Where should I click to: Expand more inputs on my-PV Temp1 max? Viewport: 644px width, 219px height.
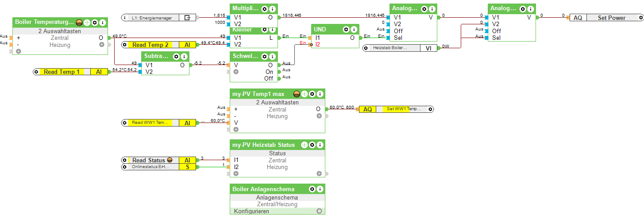point(236,129)
